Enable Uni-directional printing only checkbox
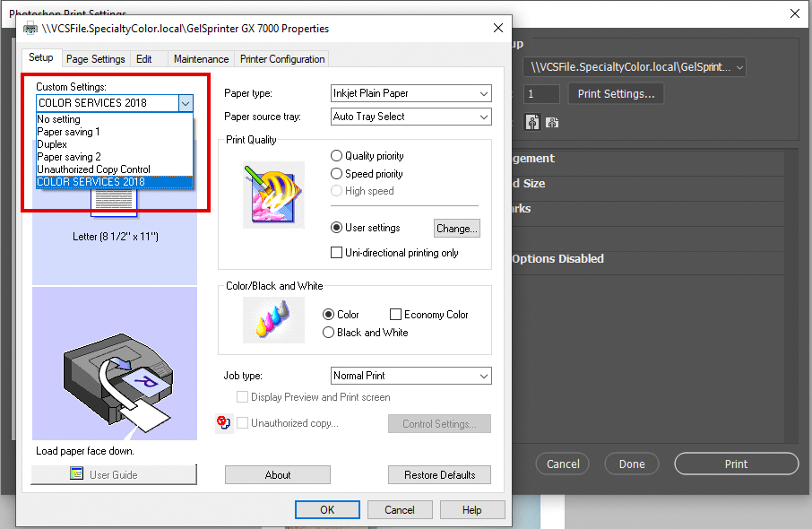The height and width of the screenshot is (529, 812). coord(337,253)
